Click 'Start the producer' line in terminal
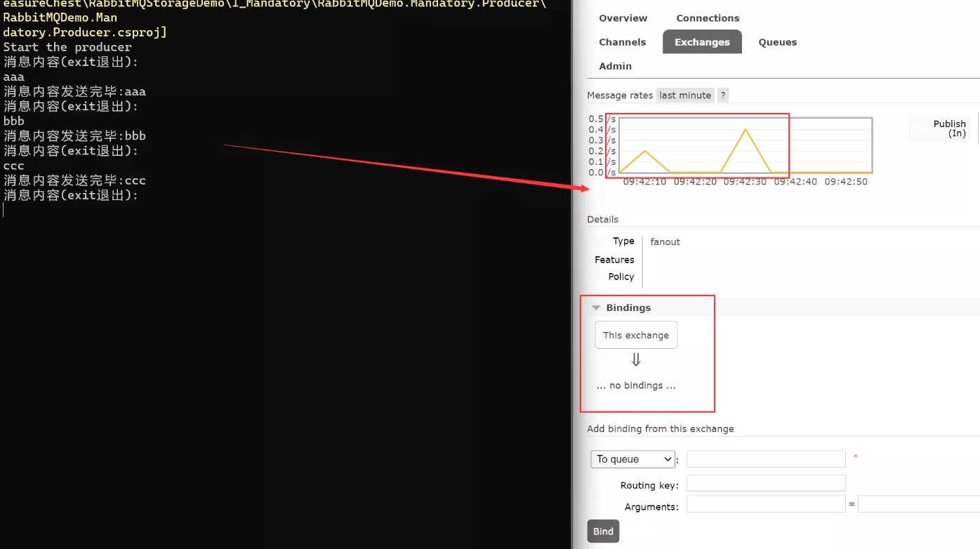980x549 pixels. tap(67, 47)
